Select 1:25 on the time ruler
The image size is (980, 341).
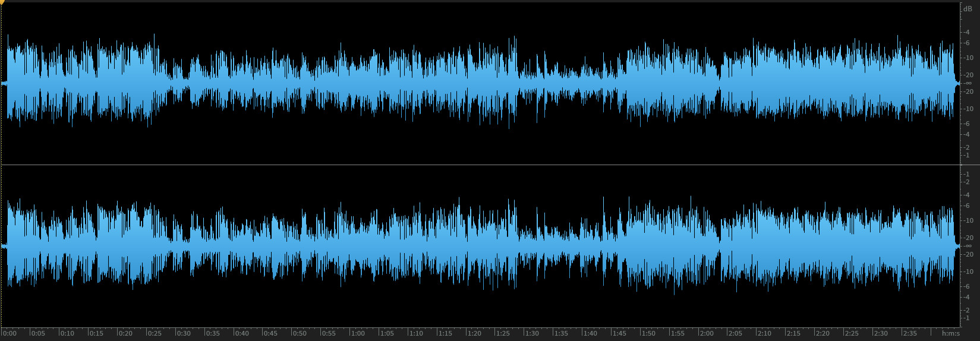tap(504, 333)
